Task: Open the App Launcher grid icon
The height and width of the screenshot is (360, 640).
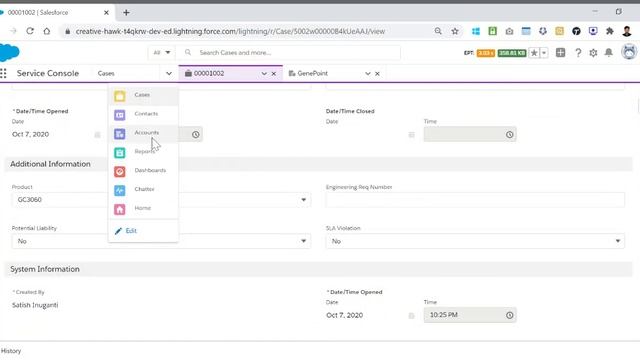Action: pyautogui.click(x=4, y=73)
